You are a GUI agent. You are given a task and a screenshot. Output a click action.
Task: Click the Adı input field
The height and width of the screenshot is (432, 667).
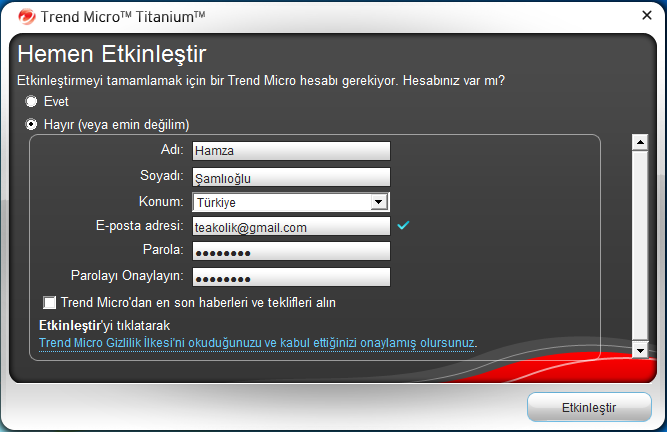point(291,151)
